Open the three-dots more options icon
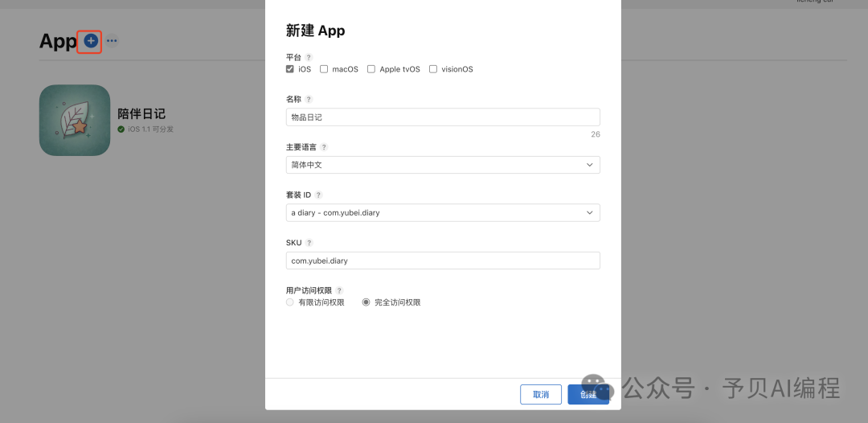Image resolution: width=868 pixels, height=423 pixels. click(112, 40)
